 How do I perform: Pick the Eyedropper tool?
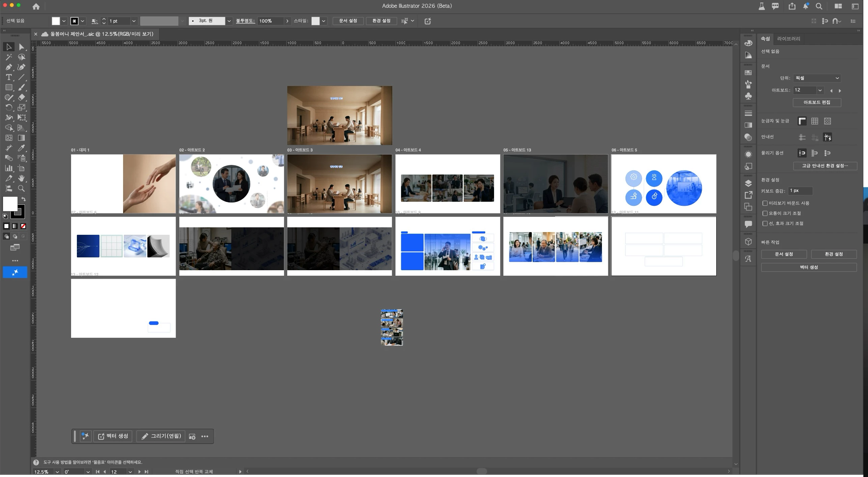[22, 148]
